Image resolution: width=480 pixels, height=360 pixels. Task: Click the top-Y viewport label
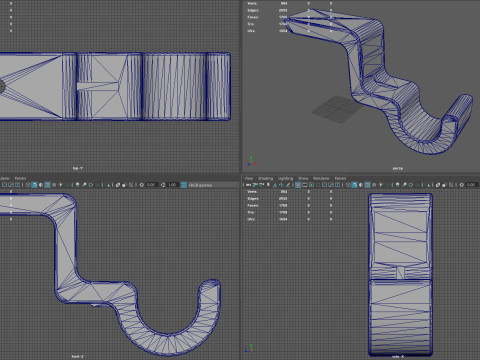pyautogui.click(x=78, y=168)
